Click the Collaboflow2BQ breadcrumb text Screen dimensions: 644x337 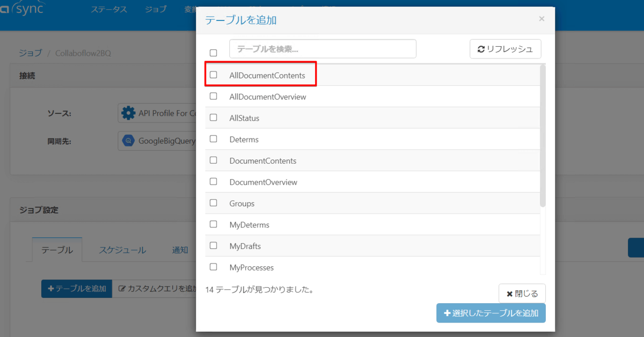(x=83, y=53)
